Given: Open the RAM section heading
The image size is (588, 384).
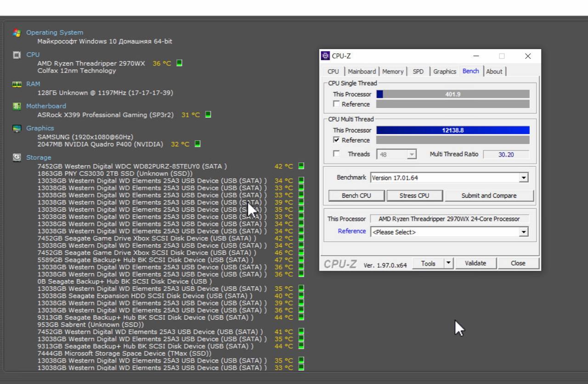Looking at the screenshot, I should tap(33, 84).
